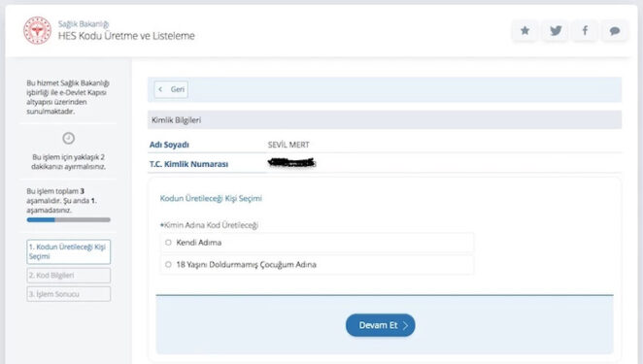Click the Kodun Üretileceği Kişi Seçimi heading
This screenshot has width=643, height=364.
click(211, 198)
